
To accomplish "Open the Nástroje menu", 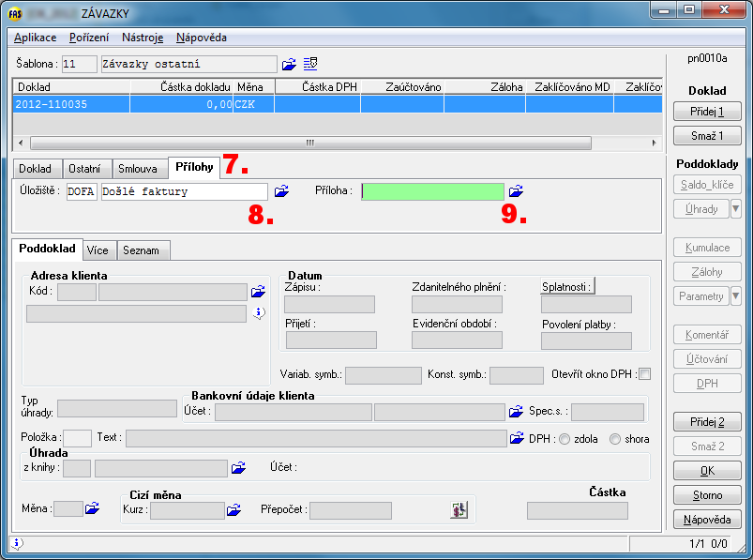I will pos(143,38).
